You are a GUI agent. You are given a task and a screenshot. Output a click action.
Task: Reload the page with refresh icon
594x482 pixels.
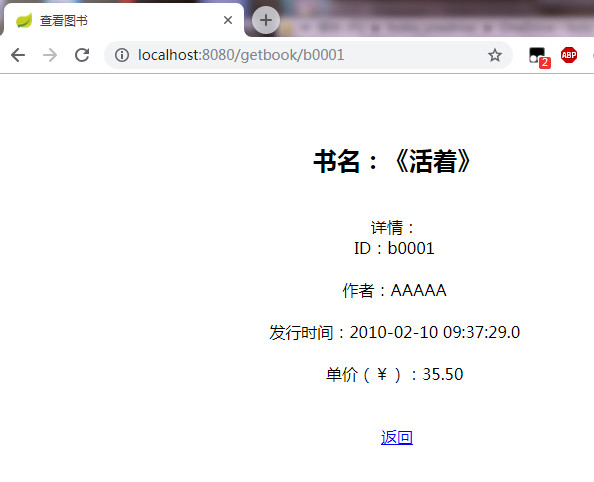(82, 55)
